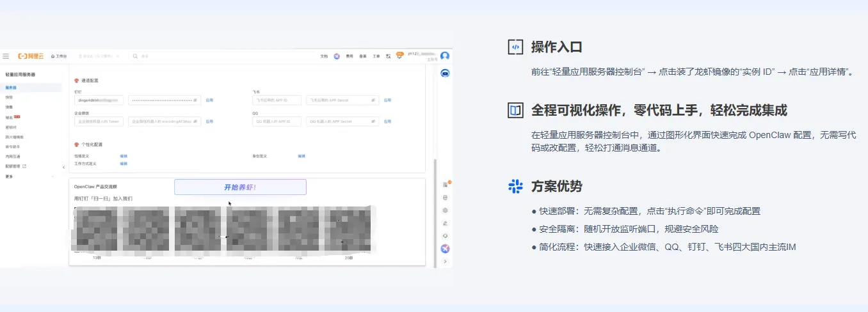Toggle visibility eye in 企业微信 encodingAESKey field
This screenshot has height=312, width=868.
[x=195, y=121]
